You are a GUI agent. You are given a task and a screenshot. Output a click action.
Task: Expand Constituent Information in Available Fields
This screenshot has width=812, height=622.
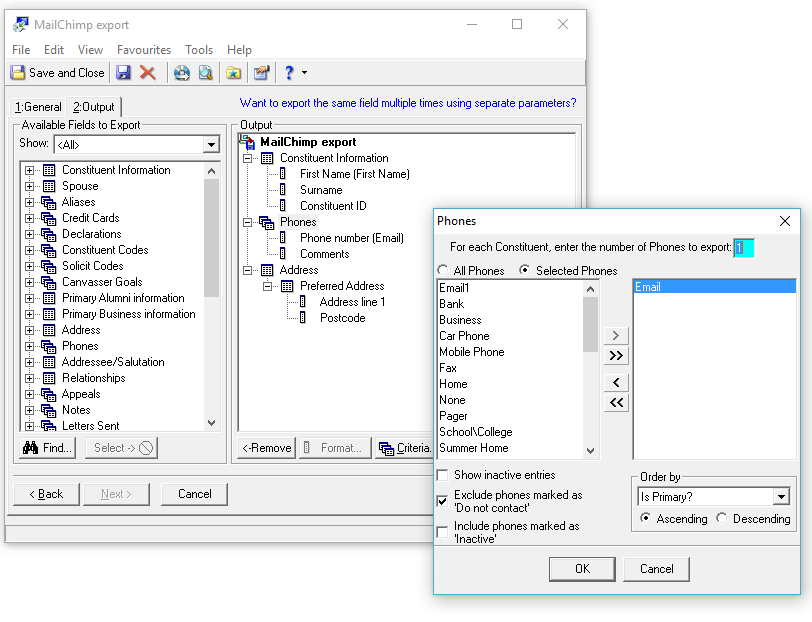point(30,170)
